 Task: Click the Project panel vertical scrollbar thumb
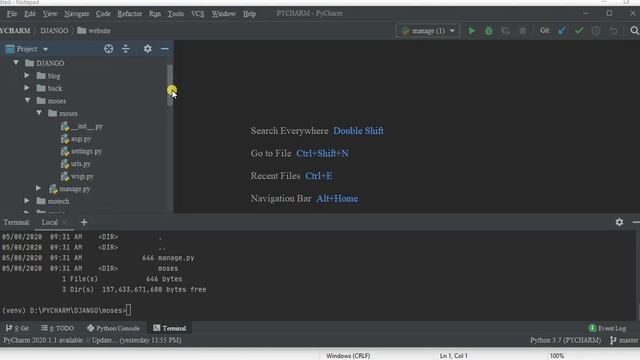pyautogui.click(x=170, y=85)
